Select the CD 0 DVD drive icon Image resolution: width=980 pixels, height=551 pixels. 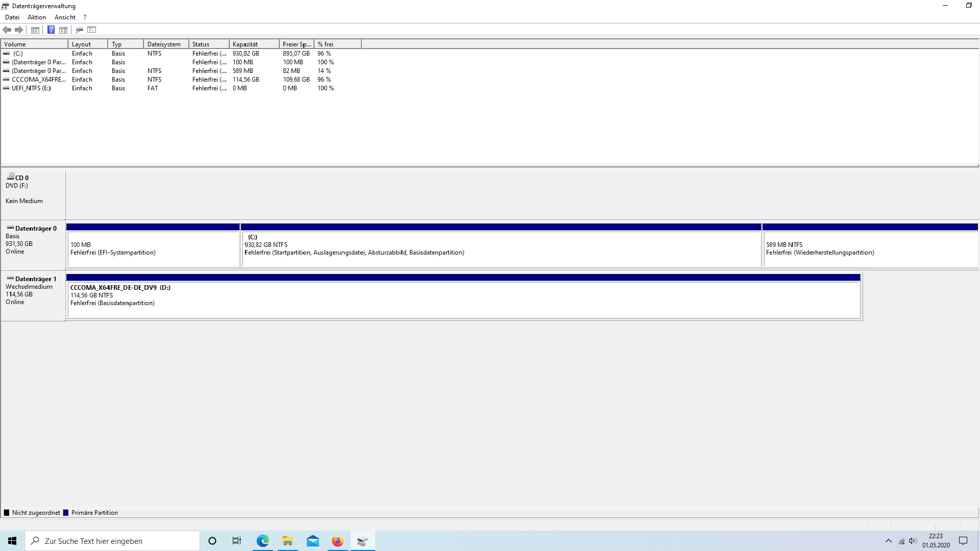11,177
